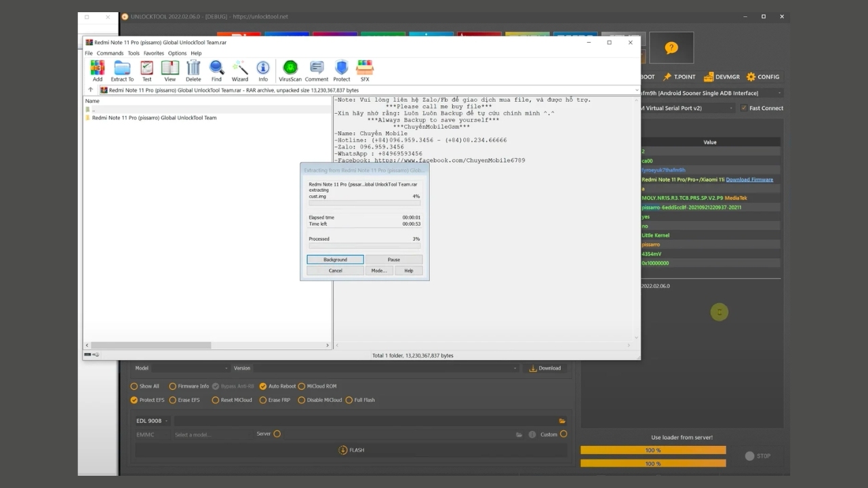Enable Full Flash option

[x=349, y=400]
